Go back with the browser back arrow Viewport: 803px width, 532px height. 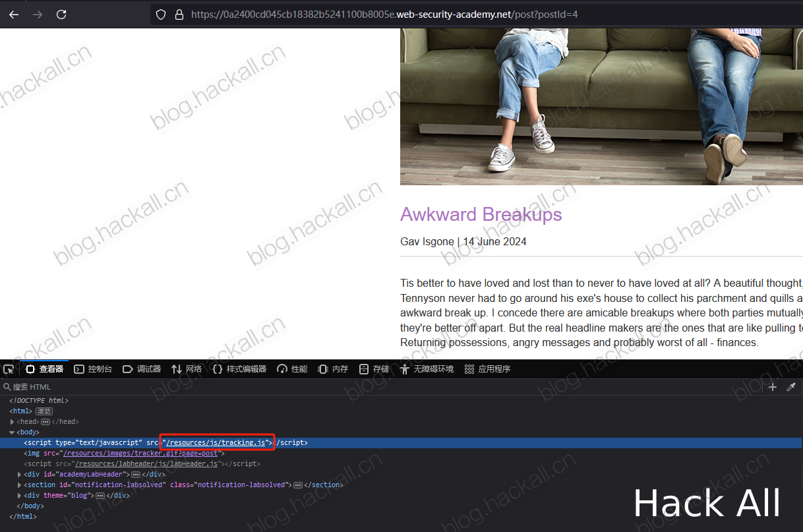(x=14, y=14)
